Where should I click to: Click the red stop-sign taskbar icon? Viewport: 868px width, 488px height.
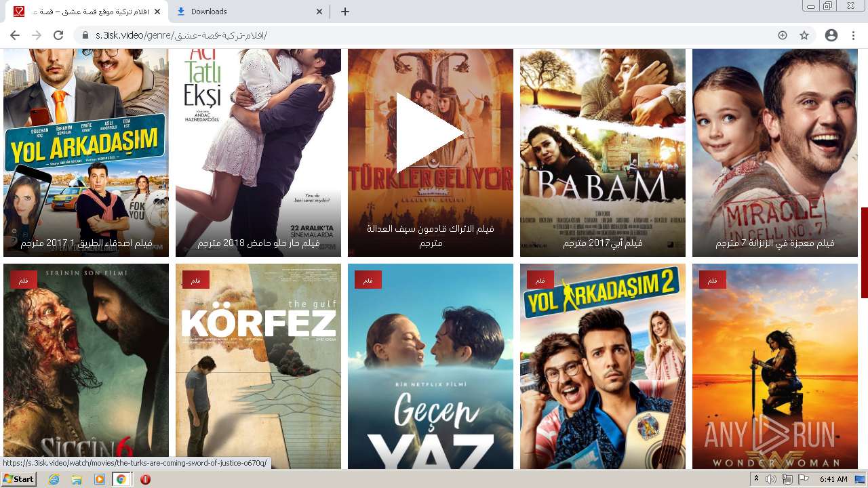click(x=145, y=479)
